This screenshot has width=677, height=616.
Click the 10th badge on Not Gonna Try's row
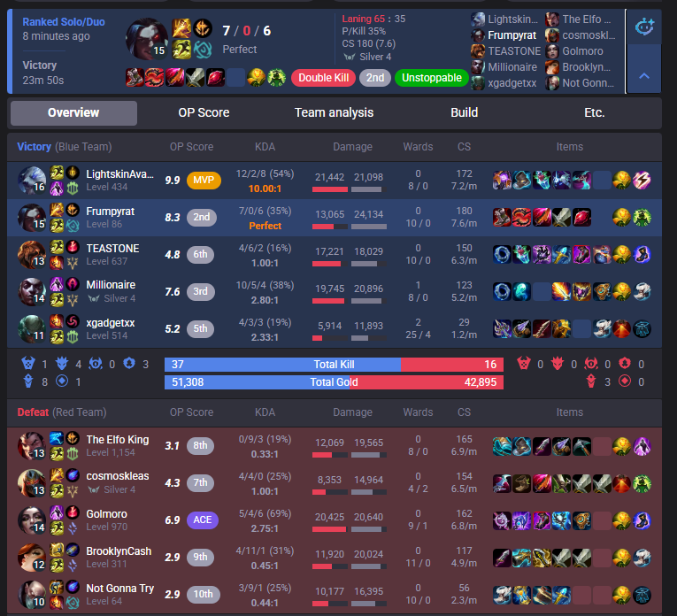coord(203,595)
